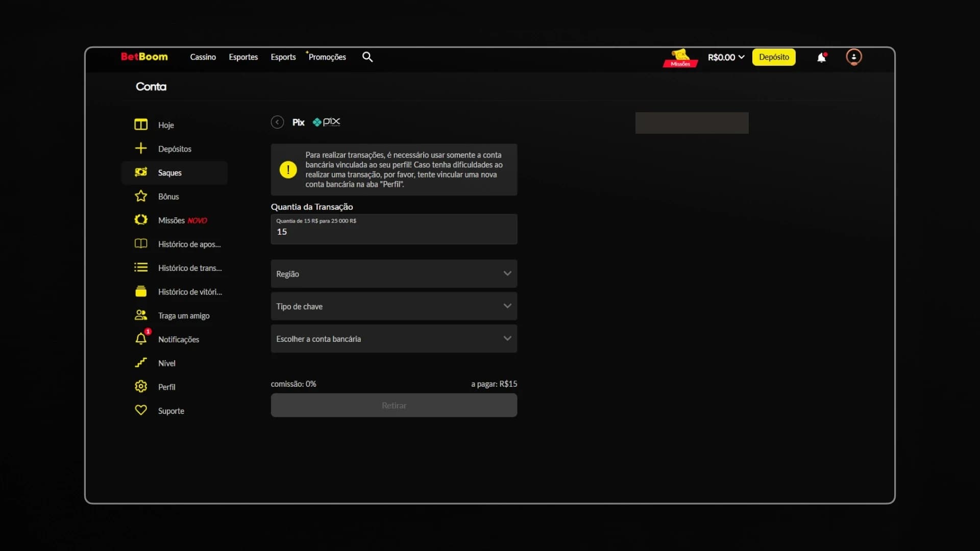Viewport: 980px width, 551px height.
Task: Click the Perfil gear icon
Action: (x=141, y=387)
